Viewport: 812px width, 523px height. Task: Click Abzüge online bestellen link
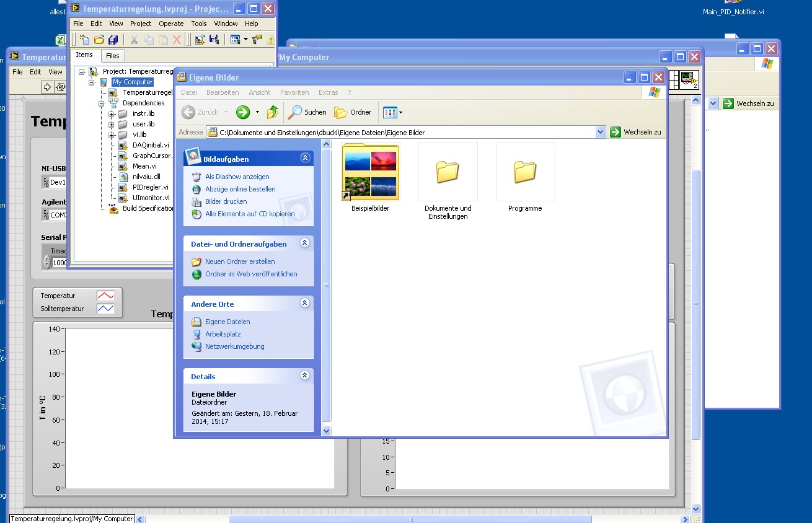click(x=241, y=189)
